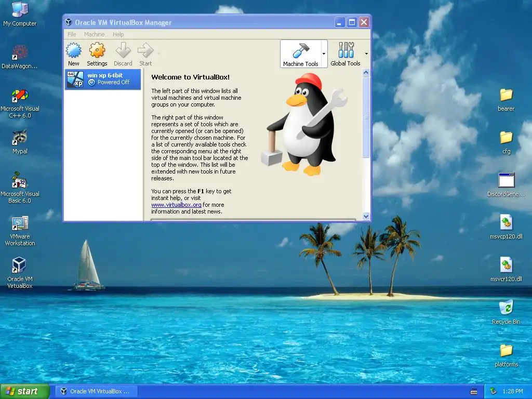Select the DiscordGene... desktop icon
The height and width of the screenshot is (399, 532).
[506, 185]
